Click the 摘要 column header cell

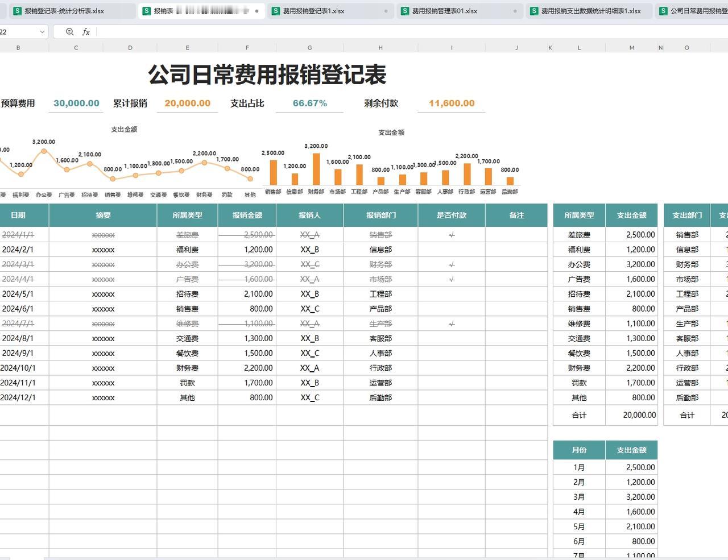[x=103, y=215]
